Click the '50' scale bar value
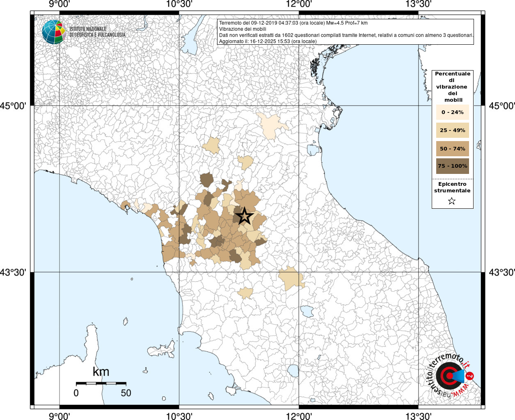Image resolution: width=515 pixels, height=420 pixels. click(x=126, y=393)
